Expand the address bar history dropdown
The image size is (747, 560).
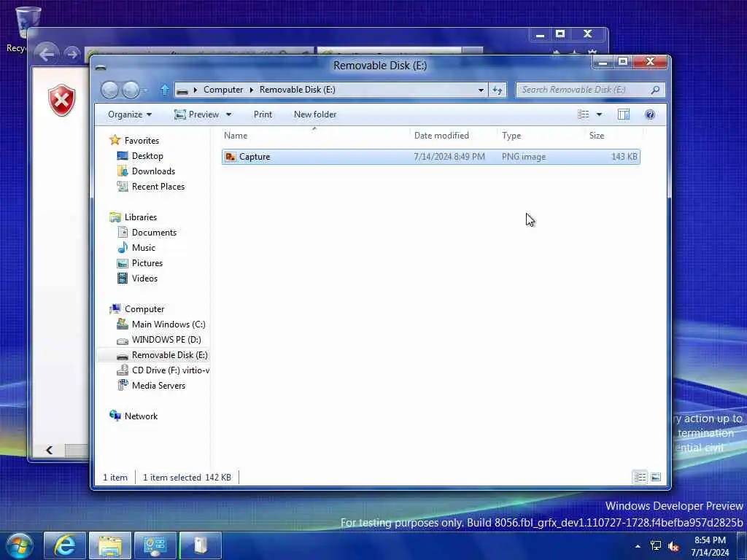click(x=481, y=90)
